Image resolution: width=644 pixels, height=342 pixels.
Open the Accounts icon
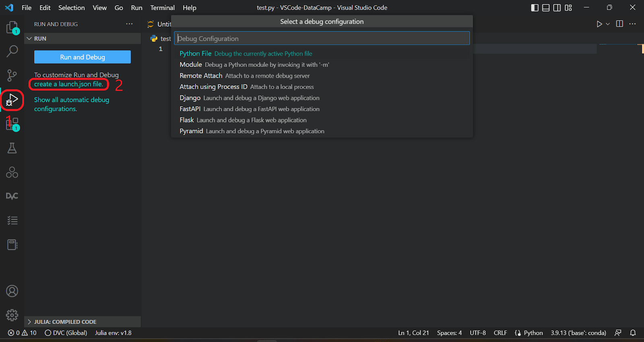click(12, 291)
